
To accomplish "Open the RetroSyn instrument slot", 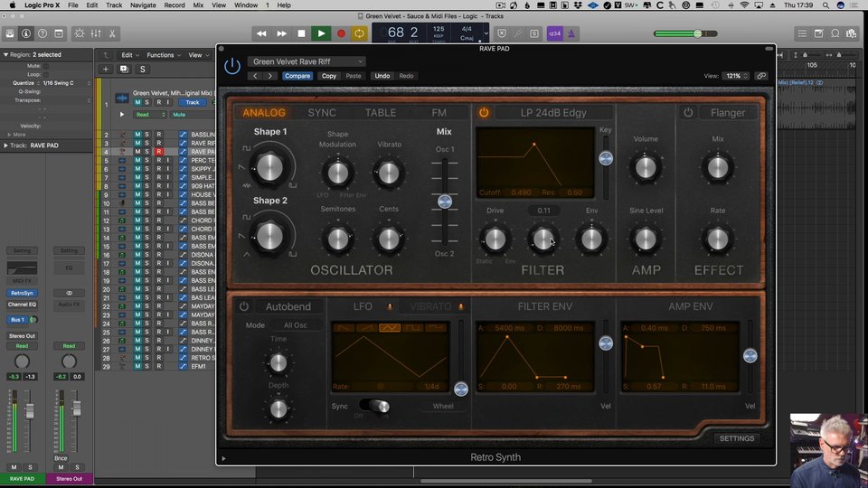I will pyautogui.click(x=22, y=293).
